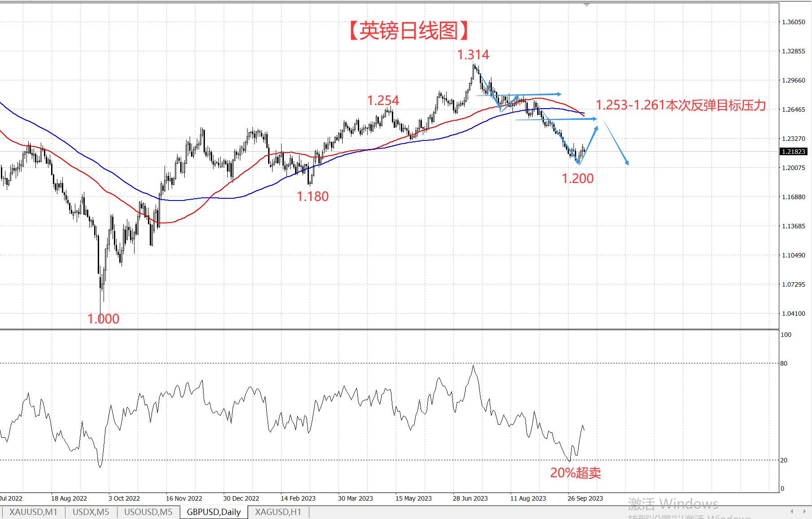Viewport: 812px width, 519px height.
Task: Switch to the XAUUSD,M1 chart tab
Action: (33, 512)
